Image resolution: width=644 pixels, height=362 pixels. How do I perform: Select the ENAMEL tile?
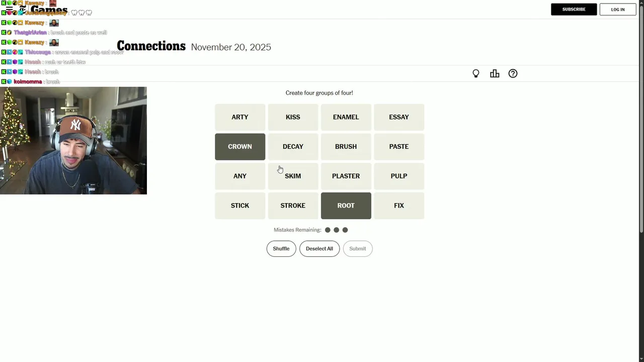coord(346,117)
